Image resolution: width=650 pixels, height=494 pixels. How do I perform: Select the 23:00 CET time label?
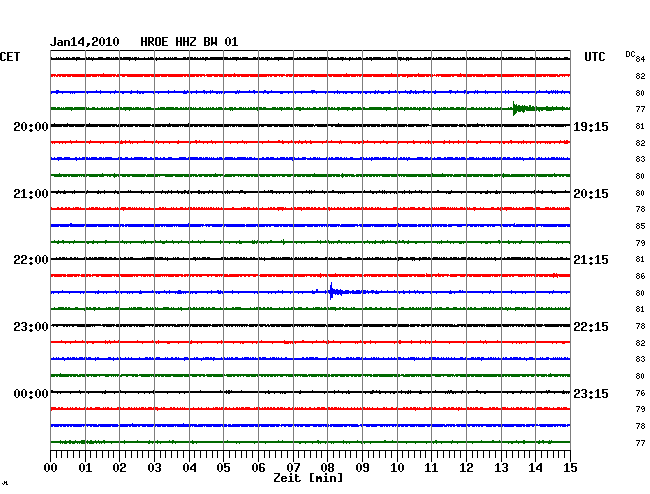(31, 327)
